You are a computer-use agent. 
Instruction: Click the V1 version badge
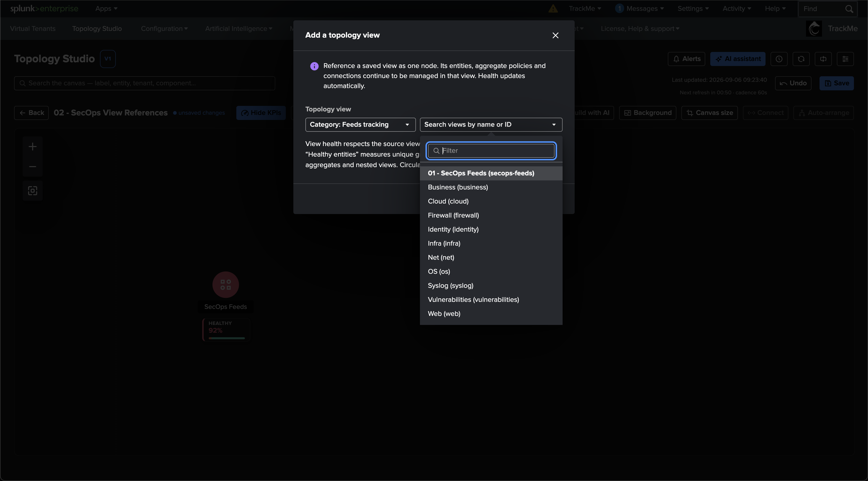108,59
